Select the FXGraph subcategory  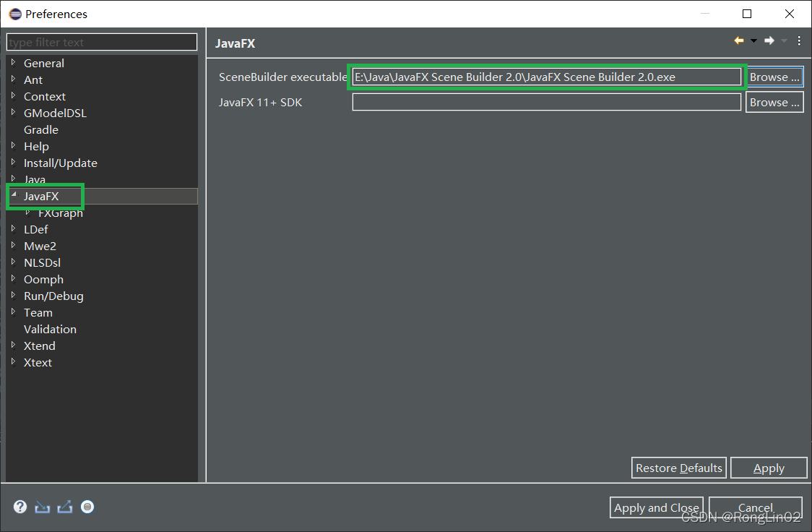[61, 213]
